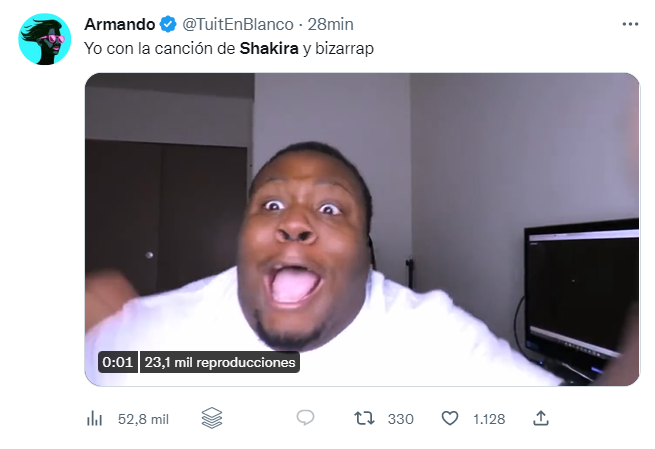
Task: View tweet analytics bar chart icon
Action: click(94, 419)
